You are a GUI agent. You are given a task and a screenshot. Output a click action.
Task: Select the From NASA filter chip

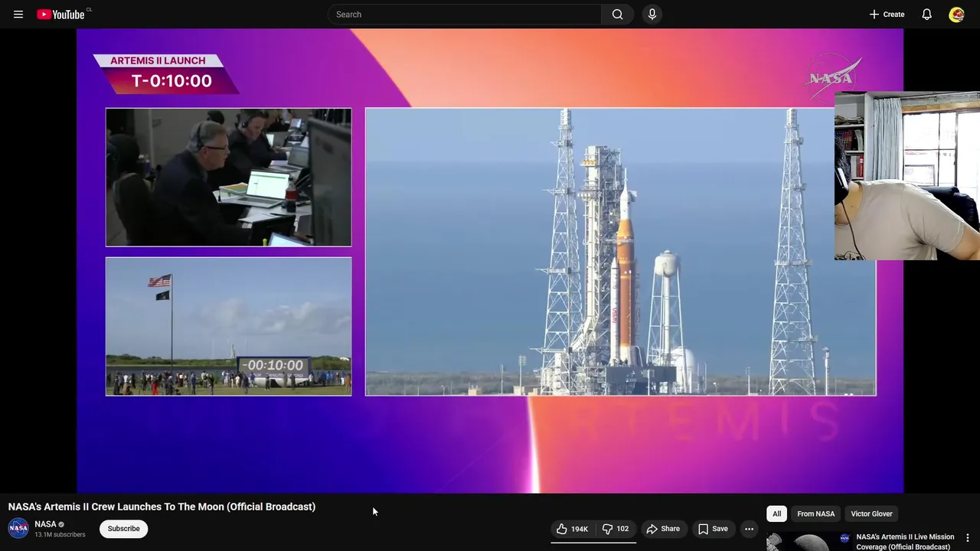816,514
